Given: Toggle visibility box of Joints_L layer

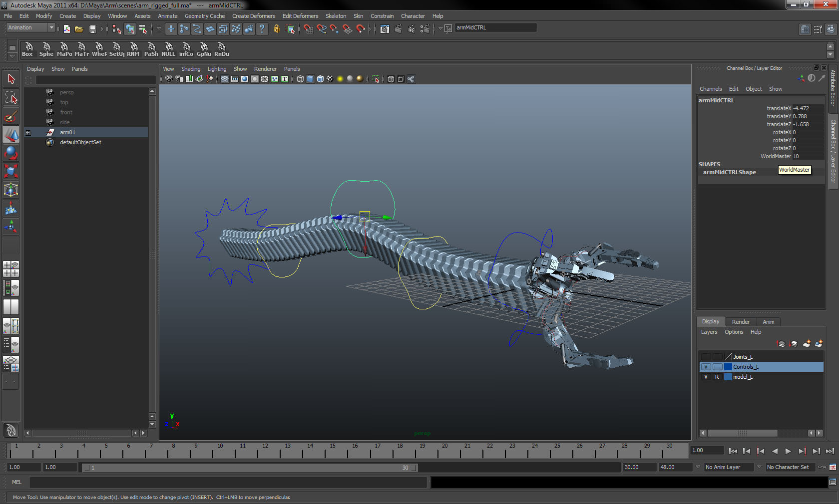Looking at the screenshot, I should (x=706, y=357).
